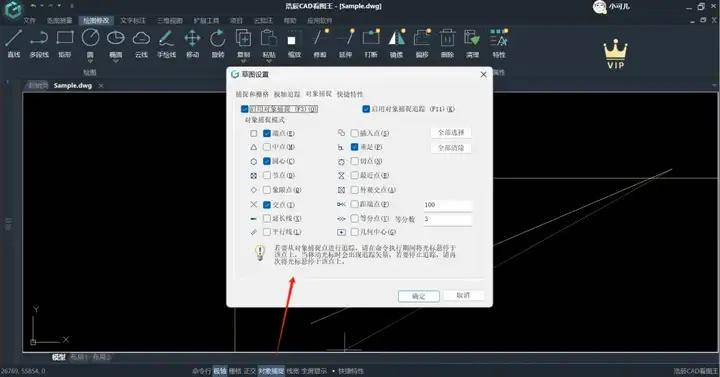This screenshot has width=720, height=377.
Task: Click the 等分数 field showing 3
Action: [x=448, y=219]
